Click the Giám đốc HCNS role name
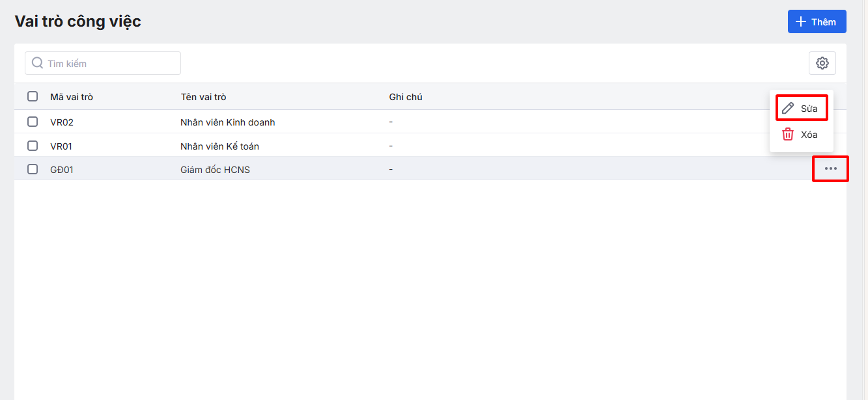Image resolution: width=868 pixels, height=400 pixels. tap(215, 170)
